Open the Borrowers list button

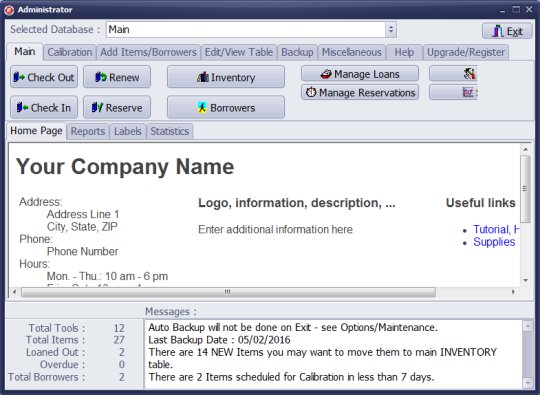point(226,107)
